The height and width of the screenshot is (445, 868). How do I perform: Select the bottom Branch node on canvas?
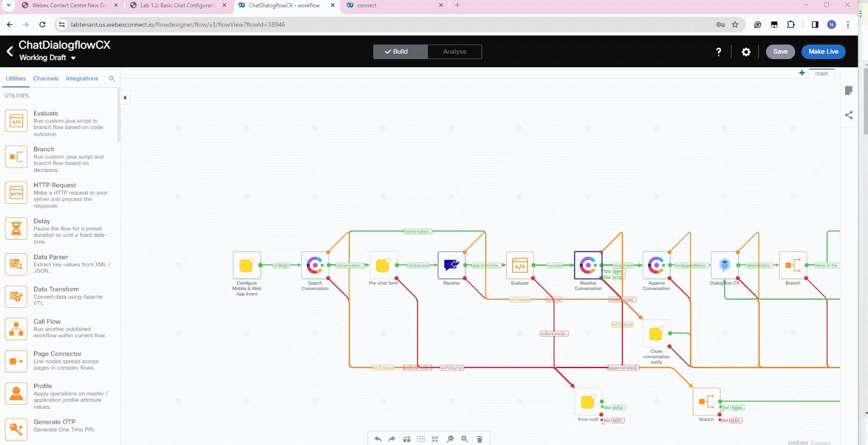pos(706,402)
